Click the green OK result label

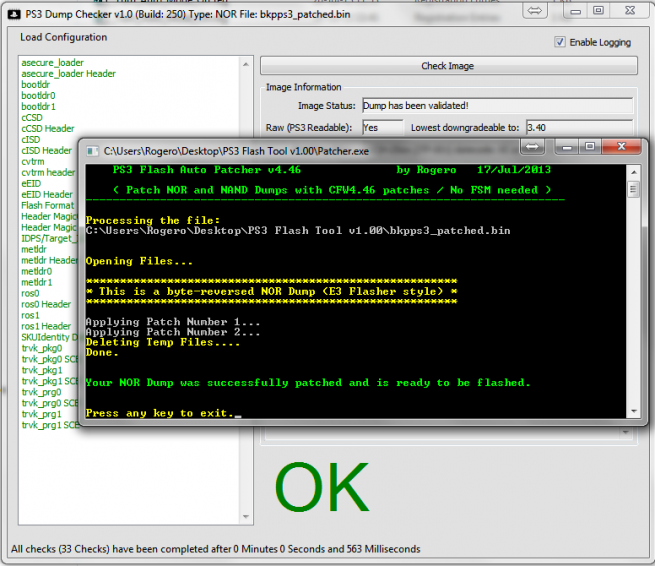[x=322, y=487]
